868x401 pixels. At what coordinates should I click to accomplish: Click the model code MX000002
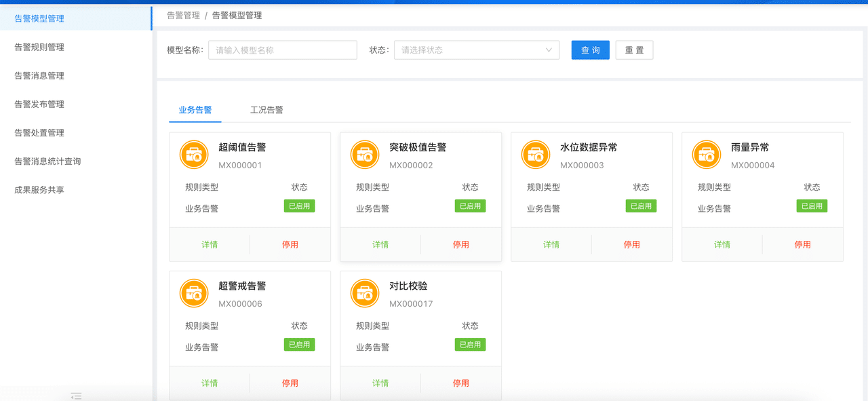[x=411, y=166]
